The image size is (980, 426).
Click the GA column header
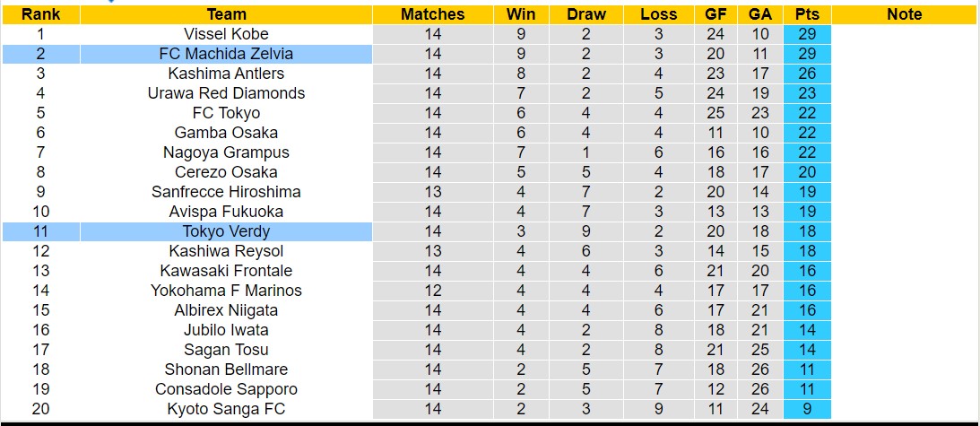click(x=760, y=14)
